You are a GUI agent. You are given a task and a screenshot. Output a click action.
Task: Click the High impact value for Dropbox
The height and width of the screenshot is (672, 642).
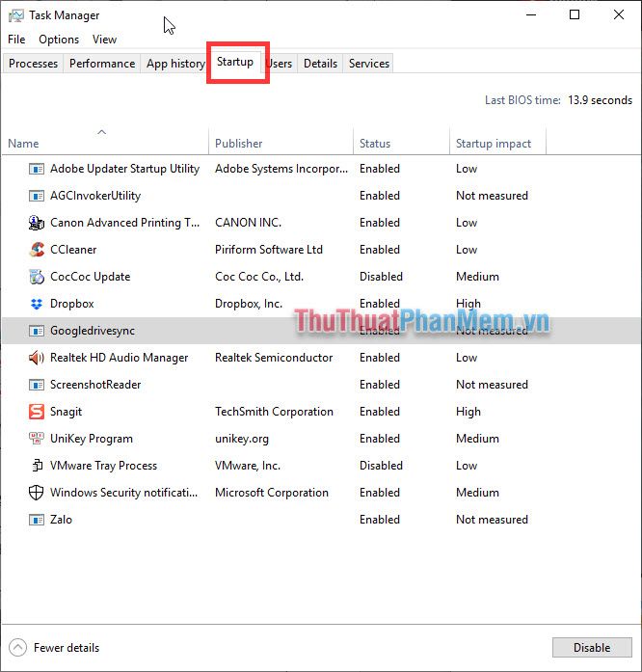pyautogui.click(x=468, y=304)
